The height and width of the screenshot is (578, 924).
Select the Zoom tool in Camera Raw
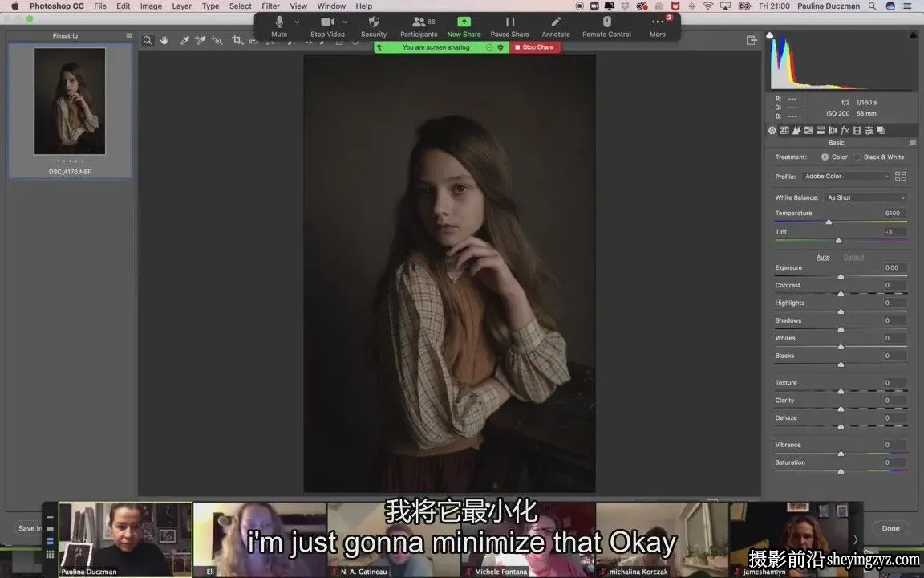pos(148,40)
